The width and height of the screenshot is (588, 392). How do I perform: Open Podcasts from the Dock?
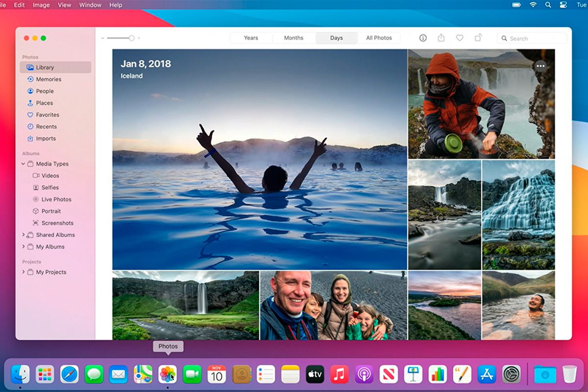(x=364, y=374)
